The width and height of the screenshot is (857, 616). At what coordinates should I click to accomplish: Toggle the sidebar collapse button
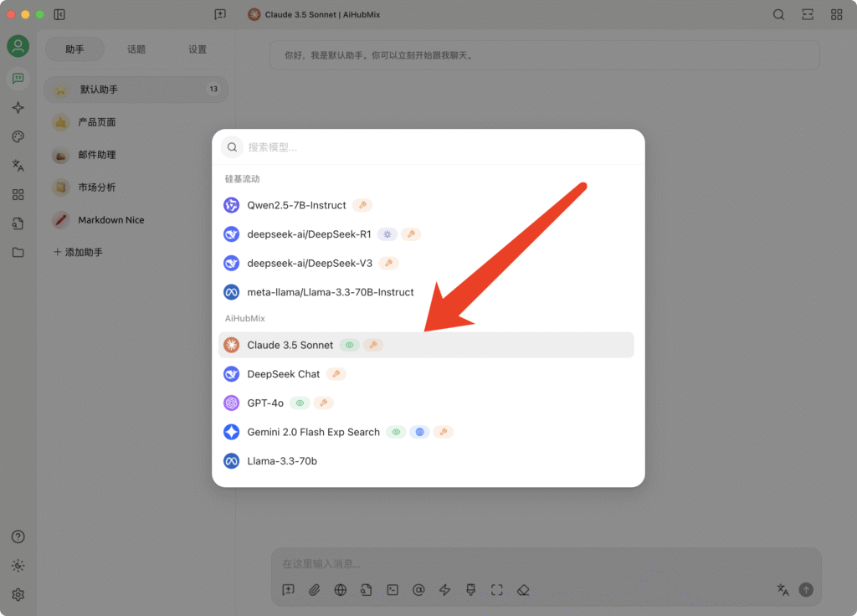(x=59, y=14)
